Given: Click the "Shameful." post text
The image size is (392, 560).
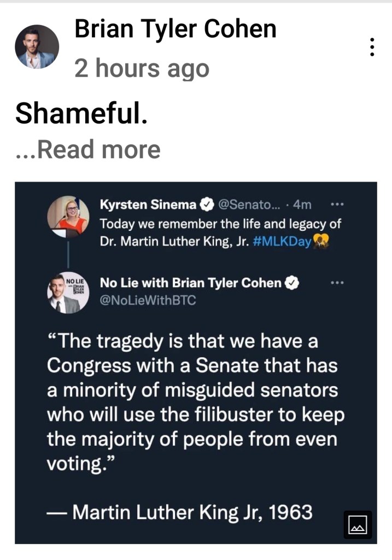Looking at the screenshot, I should coord(81,113).
